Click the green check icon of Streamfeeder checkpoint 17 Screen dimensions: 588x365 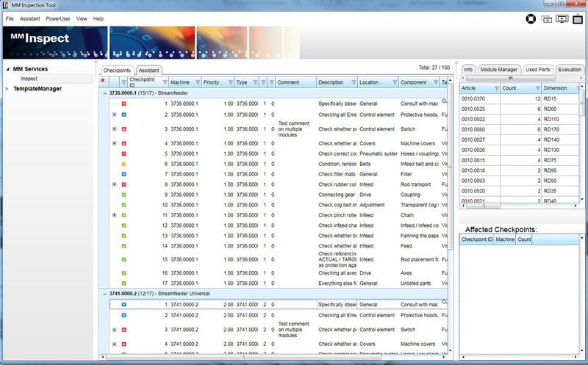tap(124, 283)
